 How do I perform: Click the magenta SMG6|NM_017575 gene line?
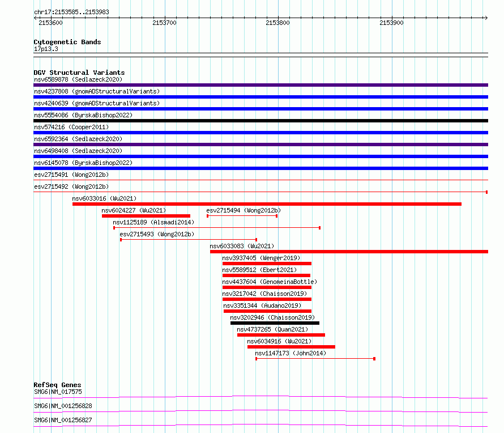click(260, 397)
